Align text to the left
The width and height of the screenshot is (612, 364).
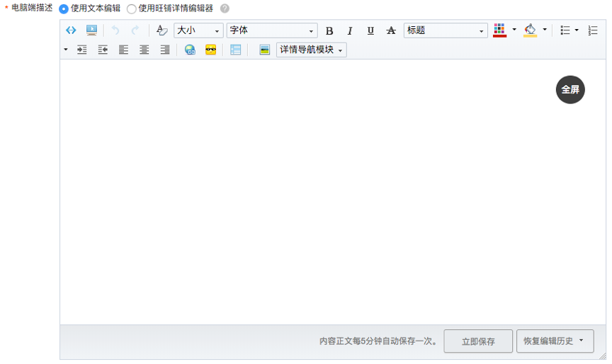pyautogui.click(x=123, y=50)
